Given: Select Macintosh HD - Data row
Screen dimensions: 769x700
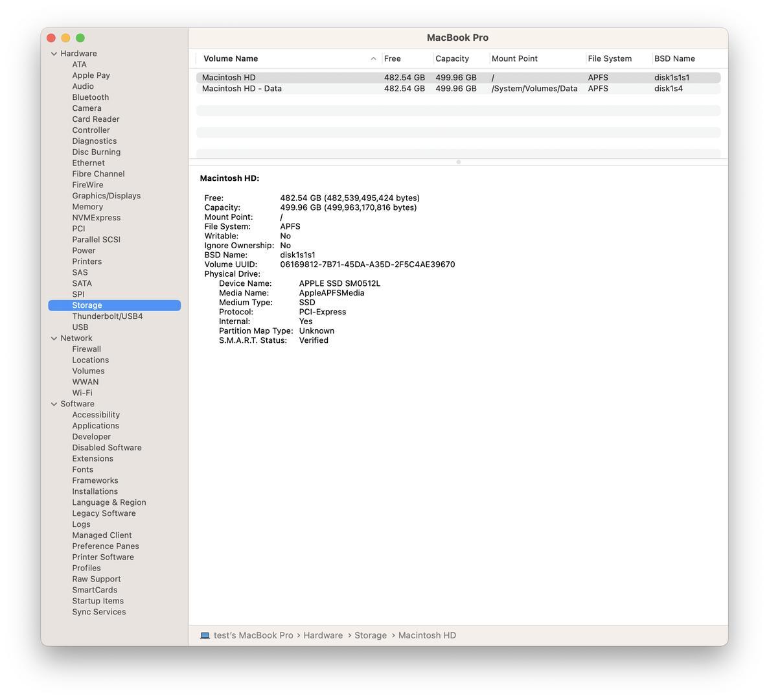Looking at the screenshot, I should 458,88.
